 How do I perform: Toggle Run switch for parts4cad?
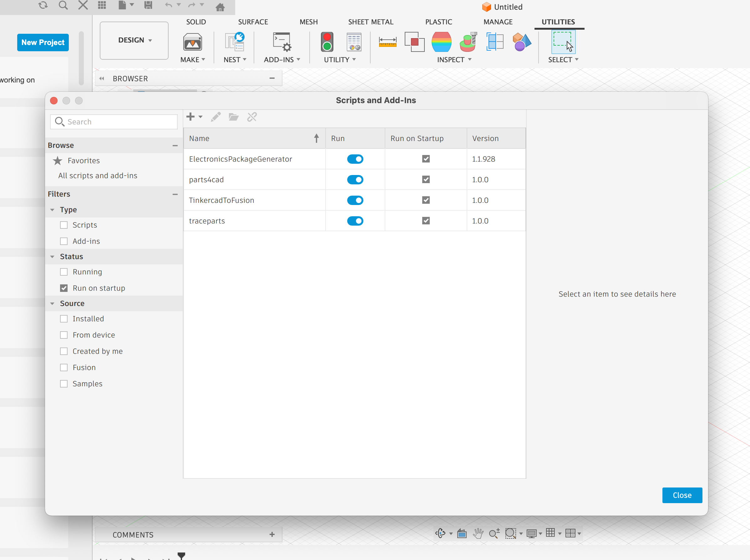[355, 180]
